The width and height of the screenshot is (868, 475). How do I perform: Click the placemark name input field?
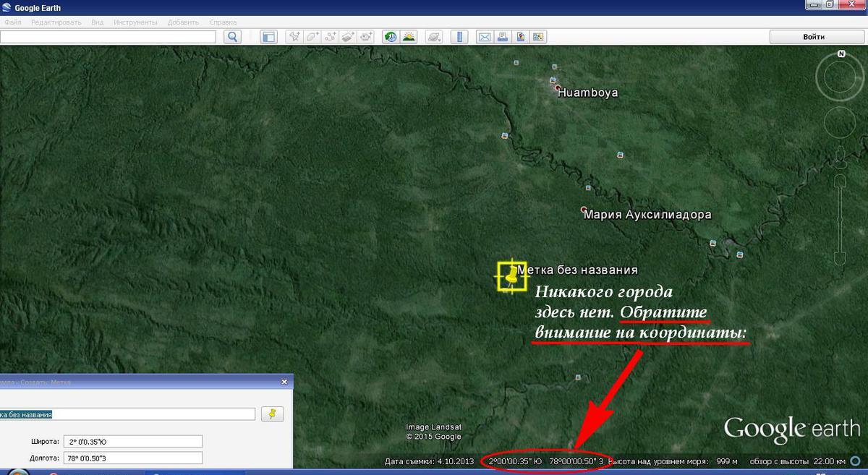pos(127,414)
